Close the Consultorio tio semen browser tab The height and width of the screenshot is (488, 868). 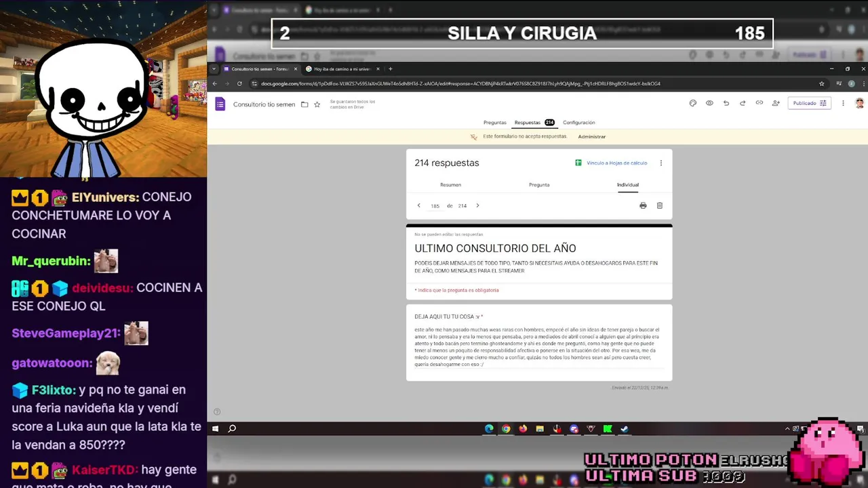coord(296,68)
